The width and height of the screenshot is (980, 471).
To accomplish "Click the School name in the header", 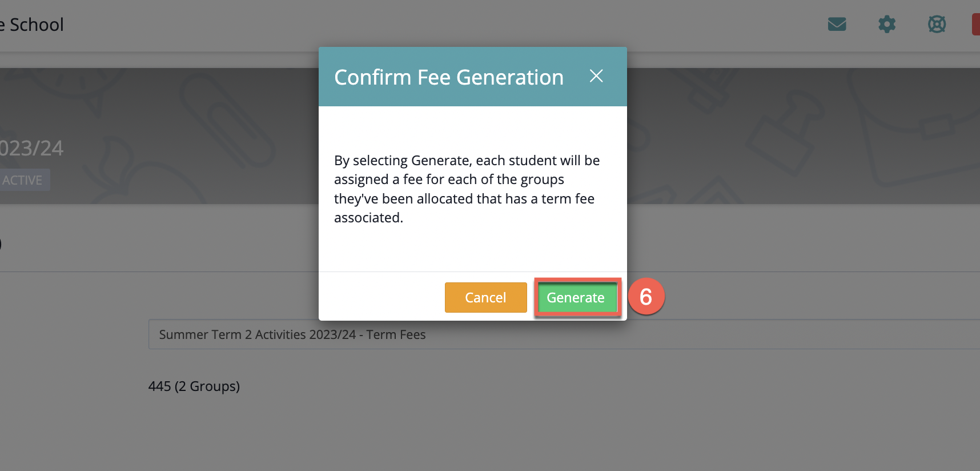I will pyautogui.click(x=37, y=25).
